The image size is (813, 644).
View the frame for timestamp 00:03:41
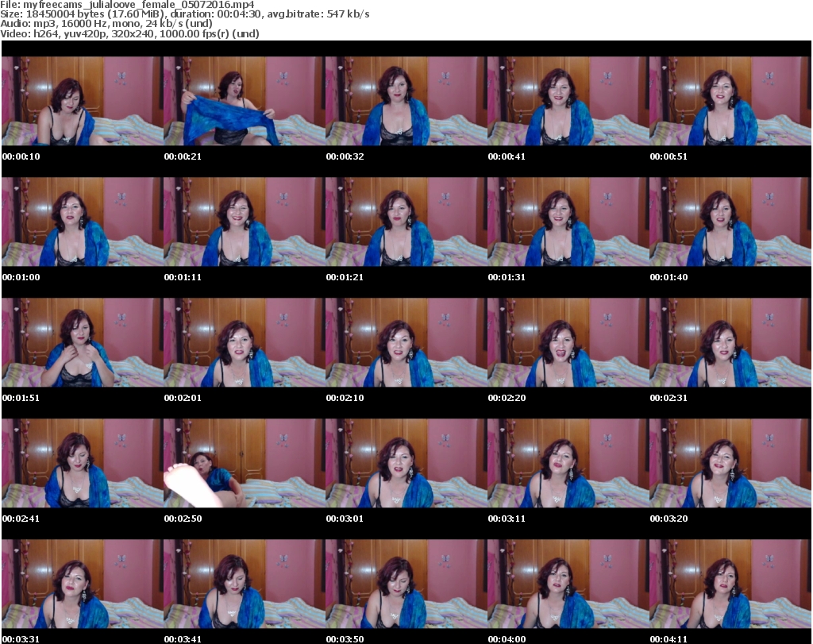pyautogui.click(x=244, y=584)
